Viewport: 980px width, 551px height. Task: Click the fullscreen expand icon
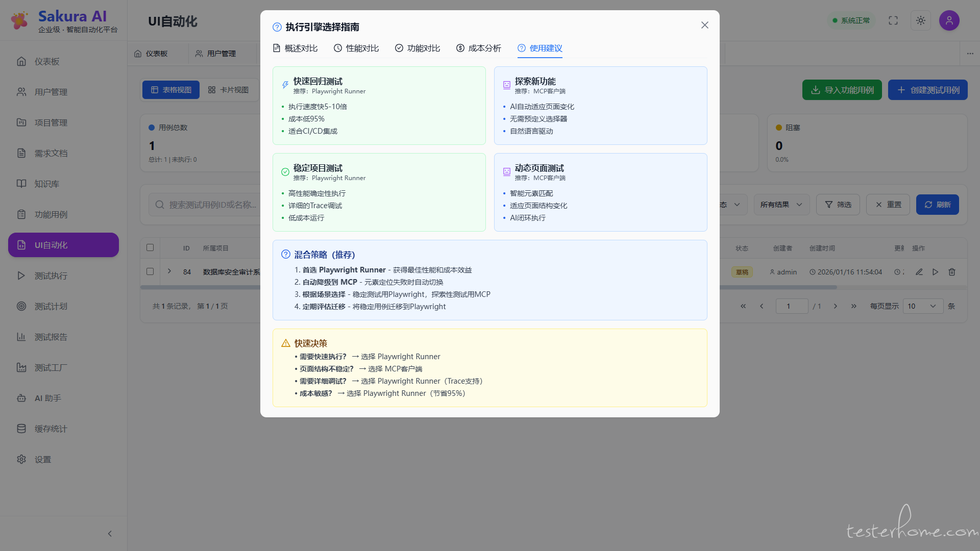coord(893,20)
